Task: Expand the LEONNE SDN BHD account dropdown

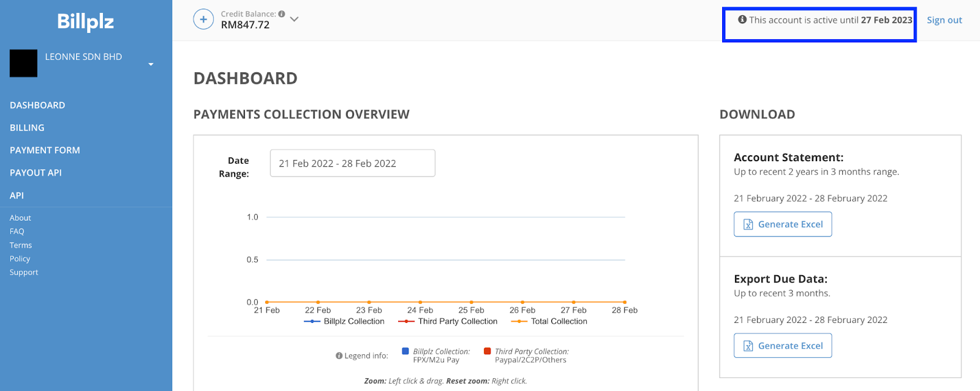Action: (x=151, y=64)
